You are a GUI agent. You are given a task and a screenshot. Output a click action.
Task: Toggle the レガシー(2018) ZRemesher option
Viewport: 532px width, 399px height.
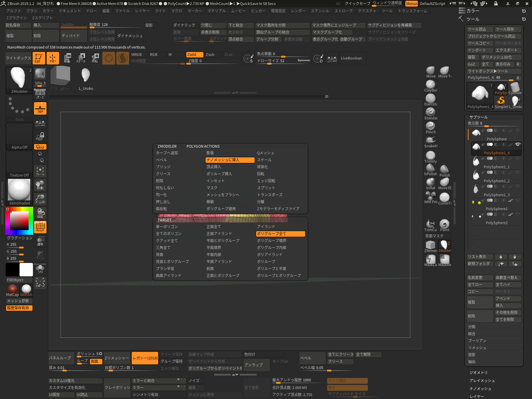coord(145,358)
